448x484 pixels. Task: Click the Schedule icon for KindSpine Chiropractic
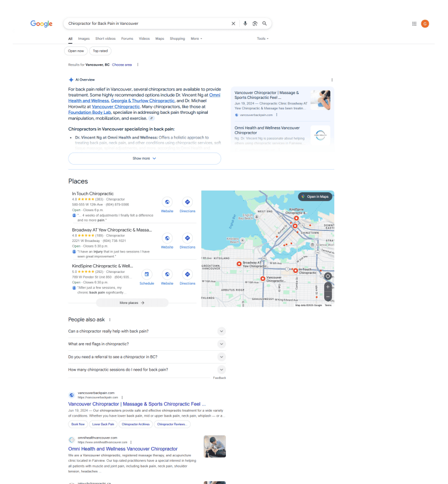(147, 275)
